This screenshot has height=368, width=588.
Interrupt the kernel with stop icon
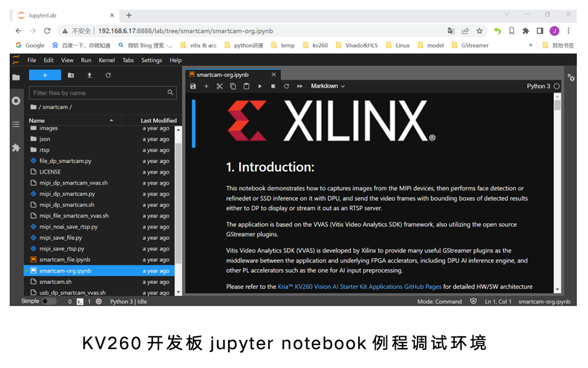273,86
